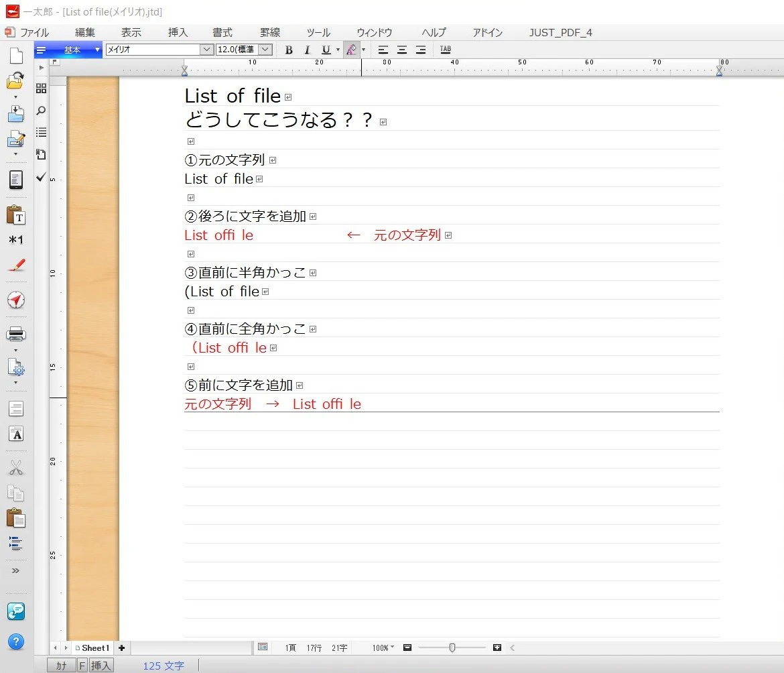Click the document settings gear icon

click(16, 367)
